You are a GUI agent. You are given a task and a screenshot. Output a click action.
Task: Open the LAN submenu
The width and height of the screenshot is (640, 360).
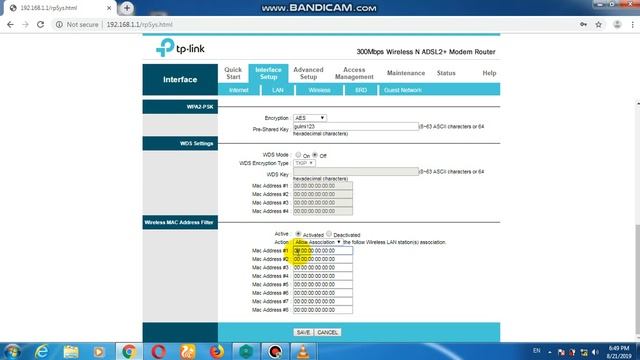click(x=278, y=90)
